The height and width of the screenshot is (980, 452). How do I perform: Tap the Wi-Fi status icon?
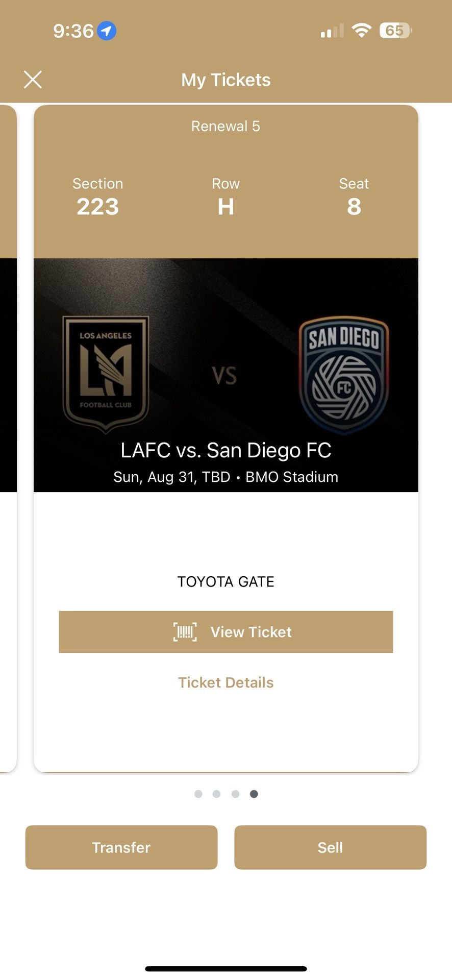361,31
